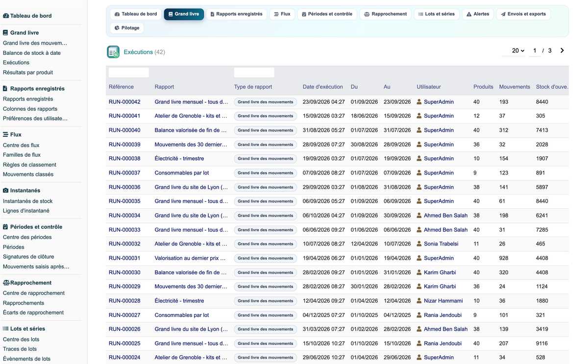
Task: Open report Électricité - trimestre in RUN-000038 row
Action: (179, 159)
